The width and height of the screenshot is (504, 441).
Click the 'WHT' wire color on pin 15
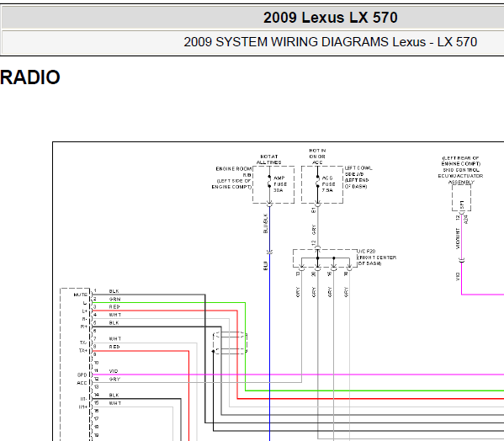[115, 403]
